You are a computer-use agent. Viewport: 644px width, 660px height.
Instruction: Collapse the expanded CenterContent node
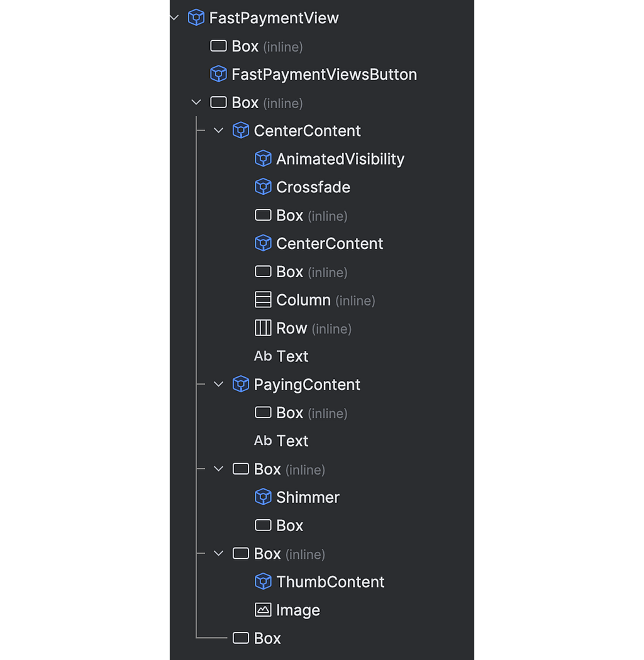click(218, 131)
